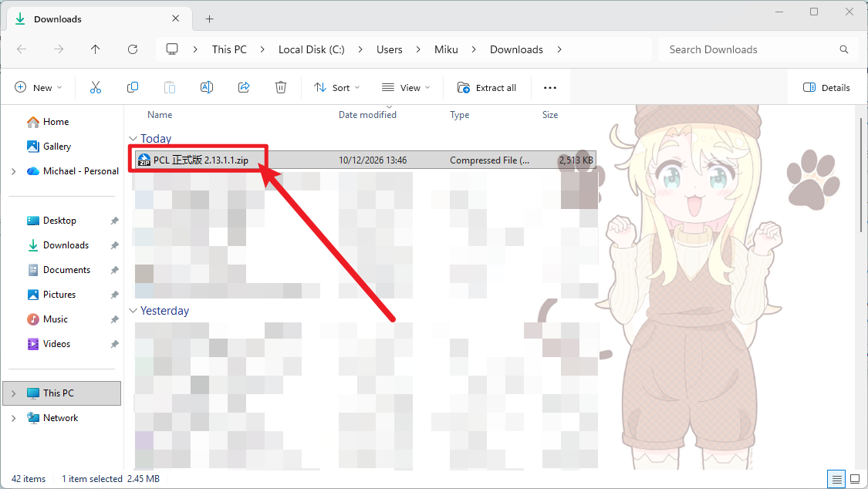Go forward with the right arrow
Viewport: 868px width, 489px height.
click(59, 49)
